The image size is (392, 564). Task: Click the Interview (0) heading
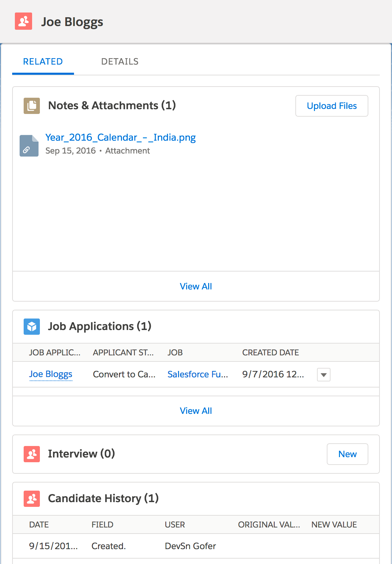tap(81, 454)
